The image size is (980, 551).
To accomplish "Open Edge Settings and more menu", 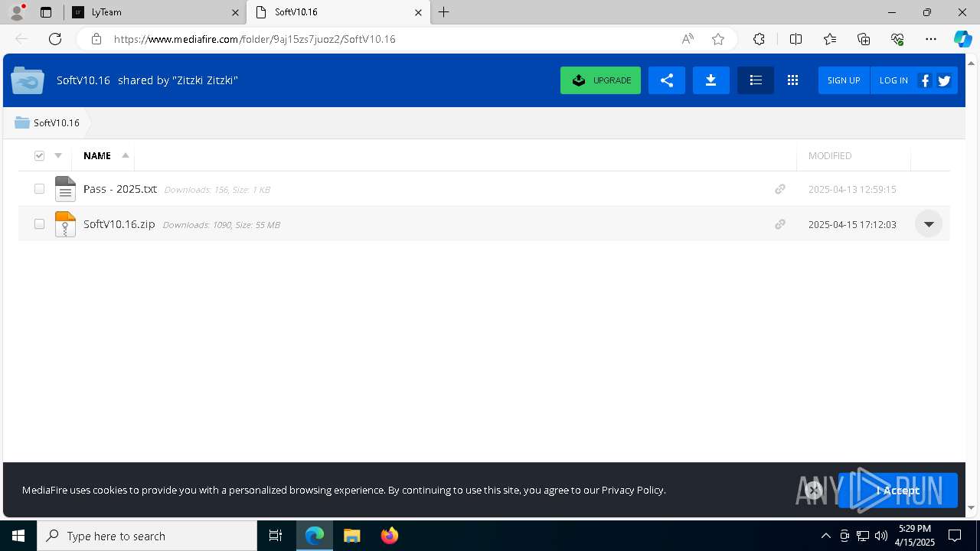I will pyautogui.click(x=931, y=39).
